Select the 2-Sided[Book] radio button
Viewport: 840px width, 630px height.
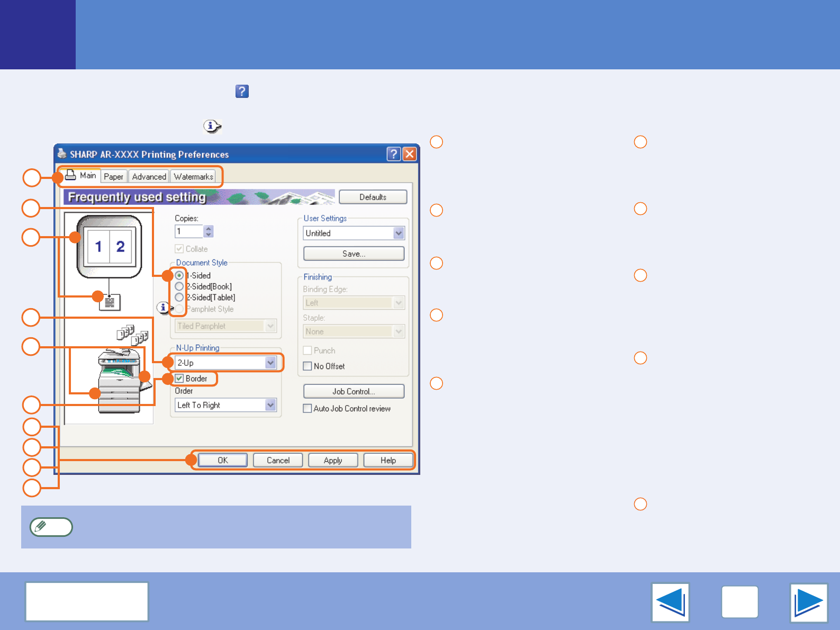pos(179,286)
